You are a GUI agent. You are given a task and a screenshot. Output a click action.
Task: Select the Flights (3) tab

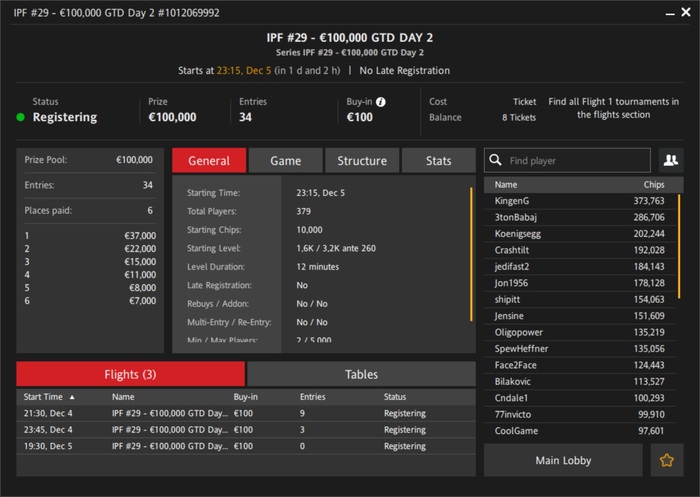click(x=130, y=374)
